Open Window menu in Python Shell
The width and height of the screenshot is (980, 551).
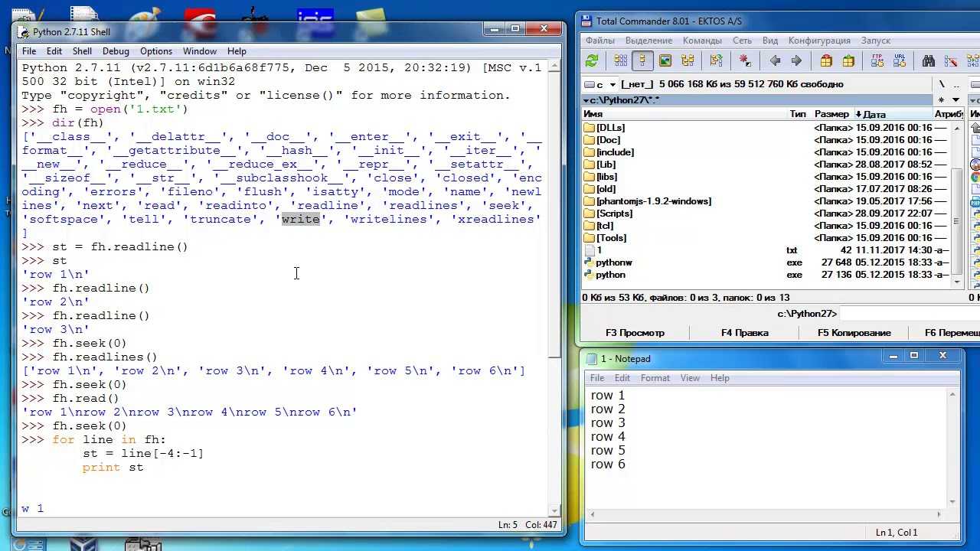(x=200, y=51)
